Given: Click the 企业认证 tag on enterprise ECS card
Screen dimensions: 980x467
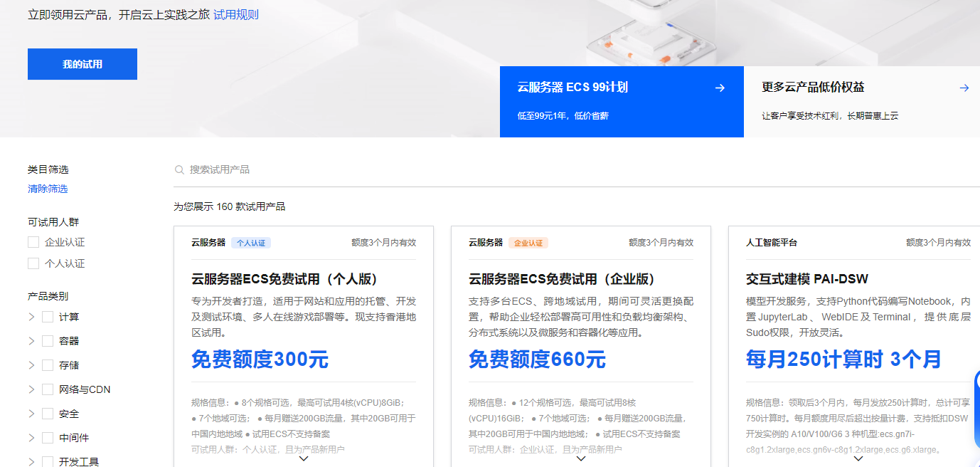Looking at the screenshot, I should click(530, 242).
